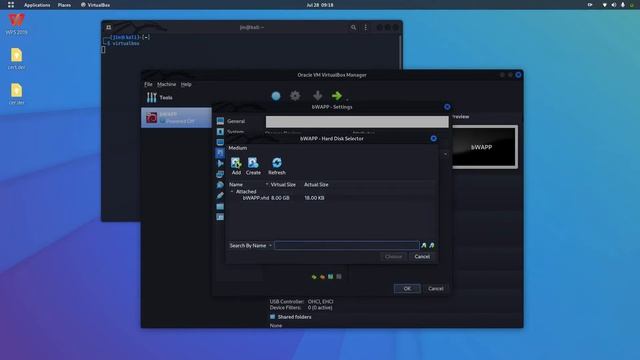Click Cancel in Hard Disk Selector
This screenshot has width=640, height=360.
tap(422, 257)
